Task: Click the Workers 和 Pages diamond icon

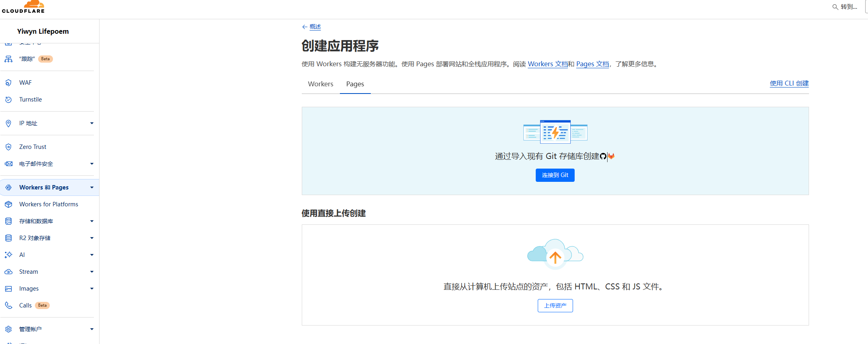Action: 8,187
